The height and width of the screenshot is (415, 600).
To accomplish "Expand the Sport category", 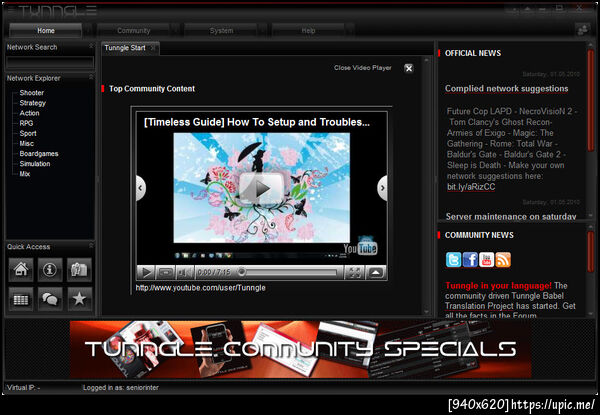I will 28,133.
